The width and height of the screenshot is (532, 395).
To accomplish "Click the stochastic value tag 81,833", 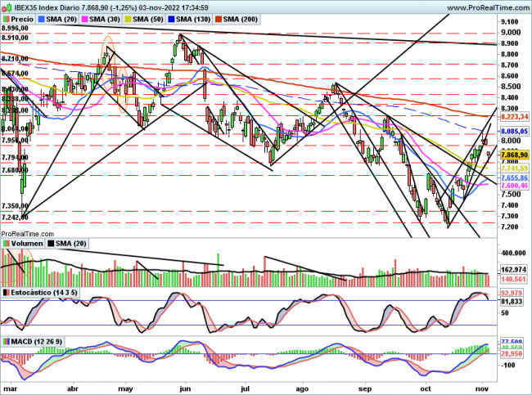I will click(512, 302).
